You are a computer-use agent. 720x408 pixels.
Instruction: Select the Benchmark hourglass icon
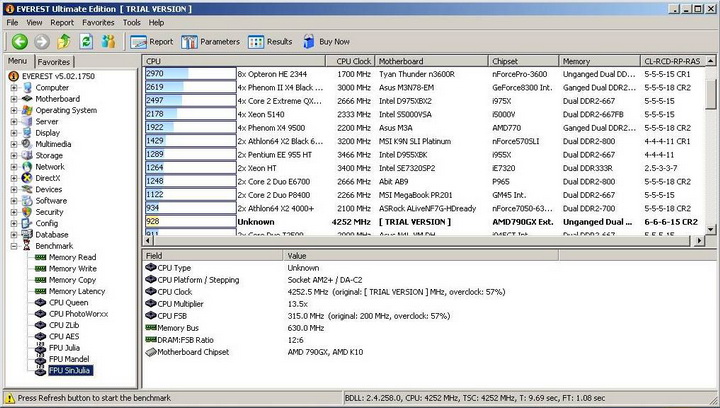click(x=27, y=246)
